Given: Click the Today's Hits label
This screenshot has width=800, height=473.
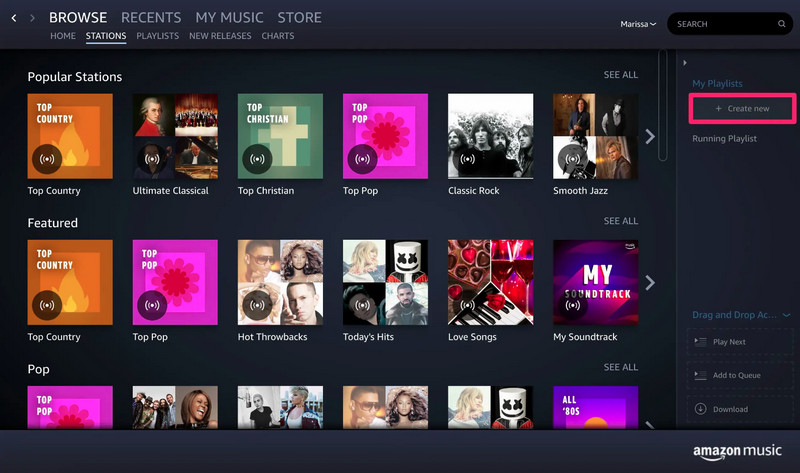Looking at the screenshot, I should (368, 337).
